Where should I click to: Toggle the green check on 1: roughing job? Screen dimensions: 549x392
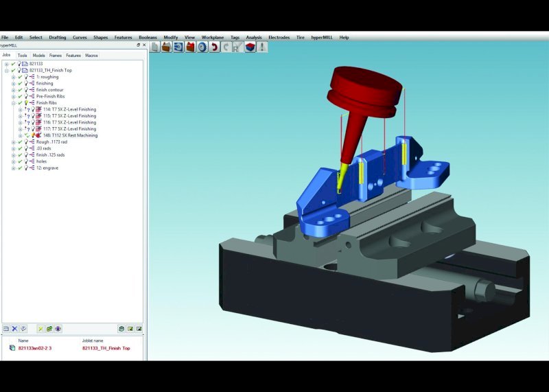point(20,77)
